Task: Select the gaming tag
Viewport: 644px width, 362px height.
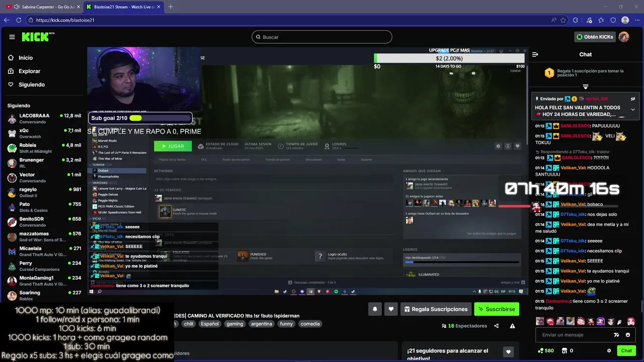Action: tap(235, 324)
